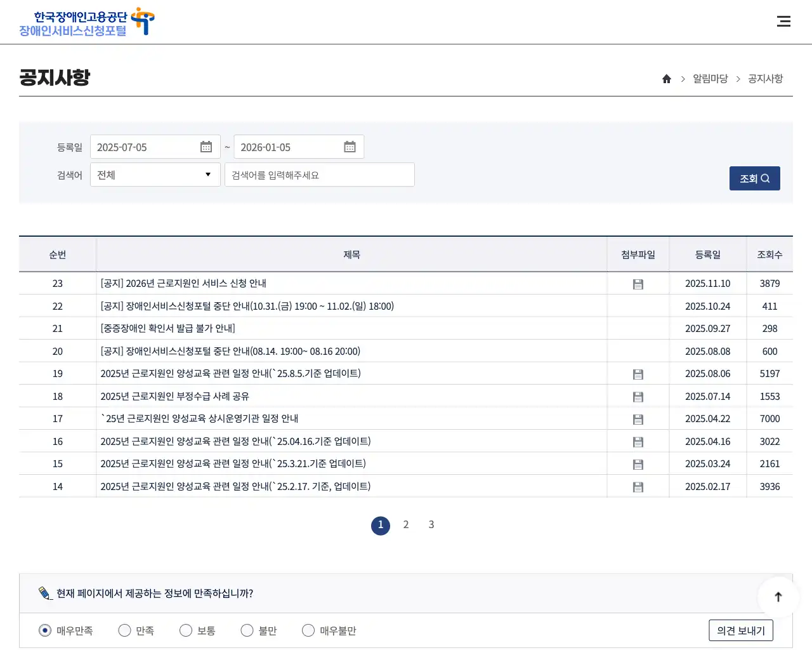The width and height of the screenshot is (812, 650).
Task: Open the attachment dated 2025.08.06
Action: click(638, 374)
